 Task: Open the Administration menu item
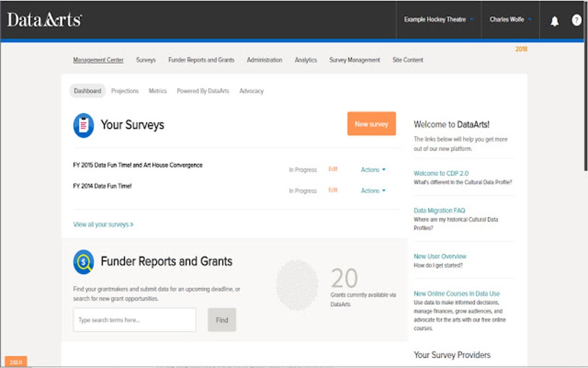pyautogui.click(x=264, y=59)
